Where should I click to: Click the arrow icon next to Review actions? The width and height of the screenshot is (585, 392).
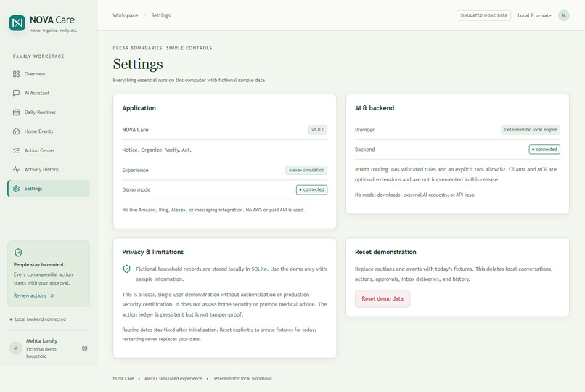coord(52,295)
